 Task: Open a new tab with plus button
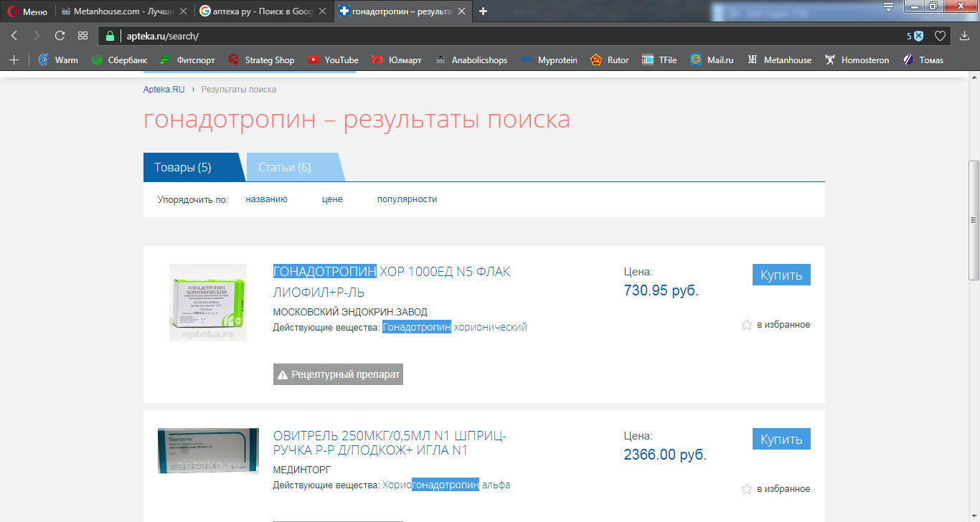click(x=484, y=11)
